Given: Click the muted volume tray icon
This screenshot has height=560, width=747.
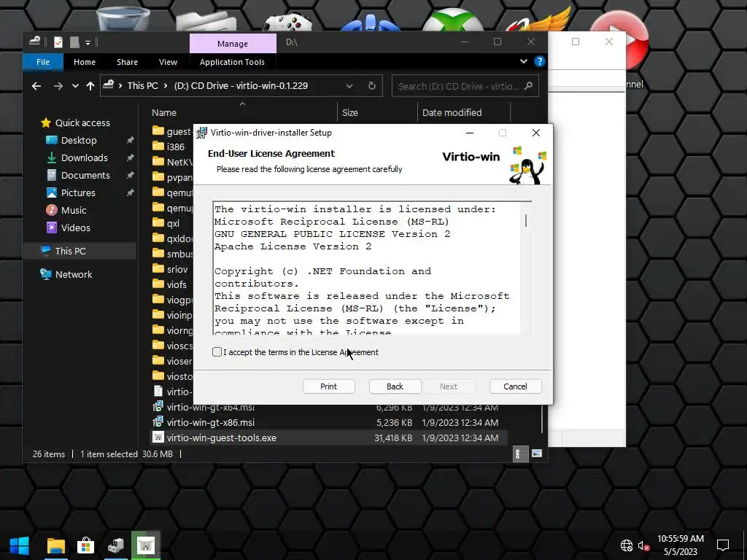Looking at the screenshot, I should (x=643, y=545).
